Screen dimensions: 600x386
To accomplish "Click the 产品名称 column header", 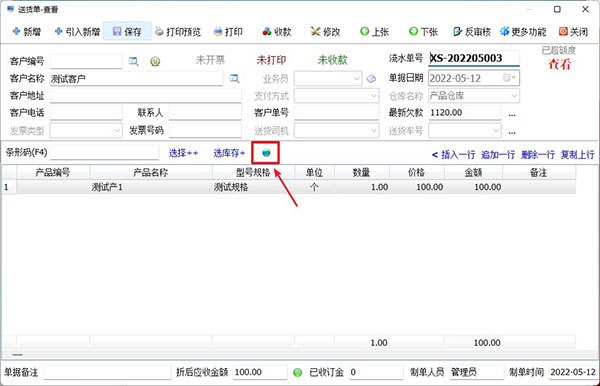I will (x=151, y=173).
